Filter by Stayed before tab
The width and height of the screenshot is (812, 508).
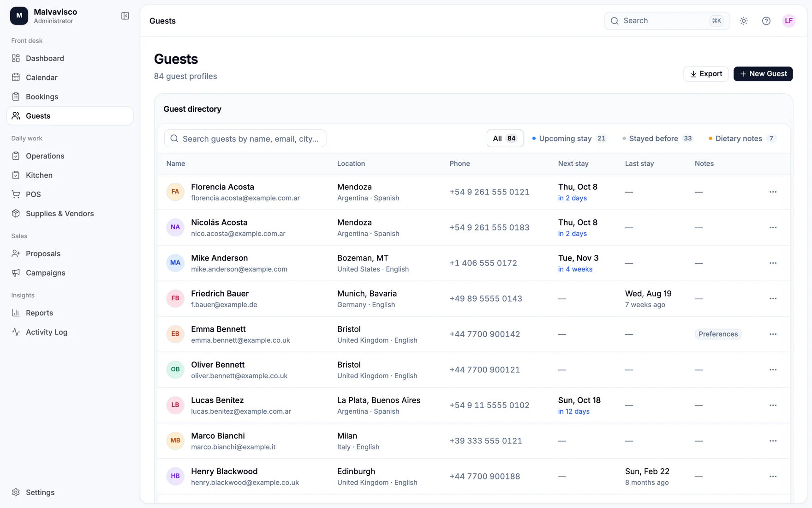tap(657, 139)
